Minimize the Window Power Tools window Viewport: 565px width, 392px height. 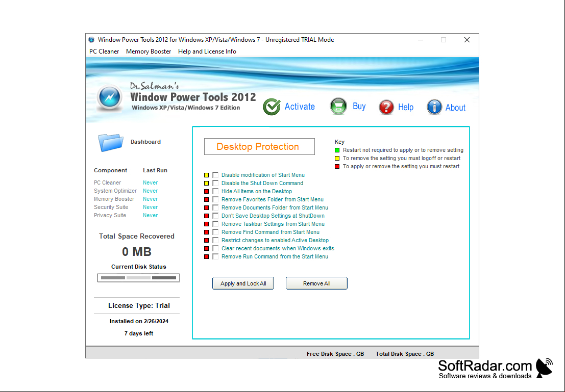421,40
